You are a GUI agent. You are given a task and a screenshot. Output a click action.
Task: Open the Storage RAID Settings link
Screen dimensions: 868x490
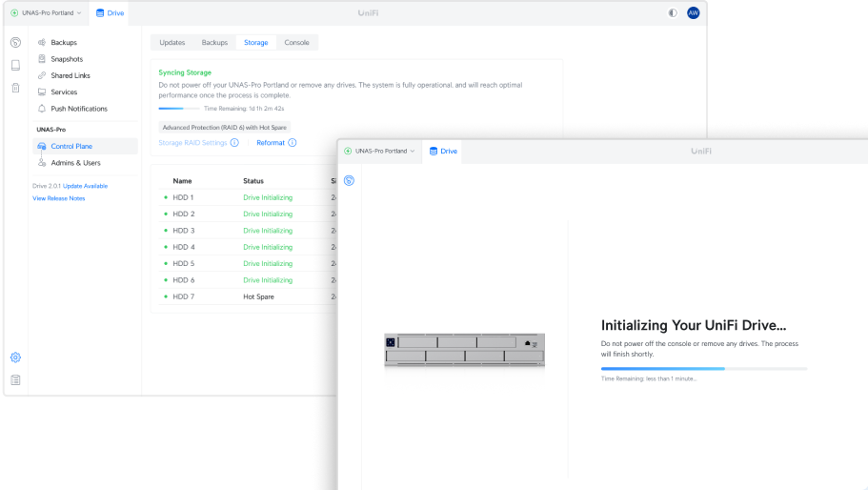[x=192, y=143]
